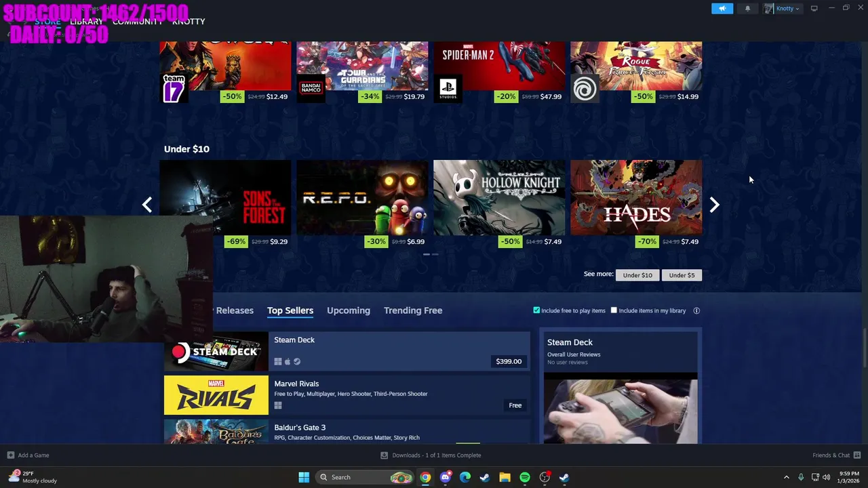The height and width of the screenshot is (488, 868).
Task: Uncheck Include free to play items
Action: tap(536, 310)
